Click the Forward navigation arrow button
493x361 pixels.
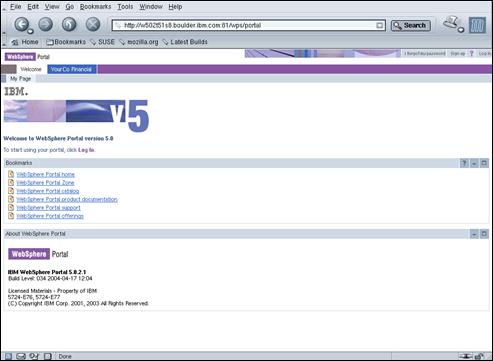pyautogui.click(x=46, y=24)
